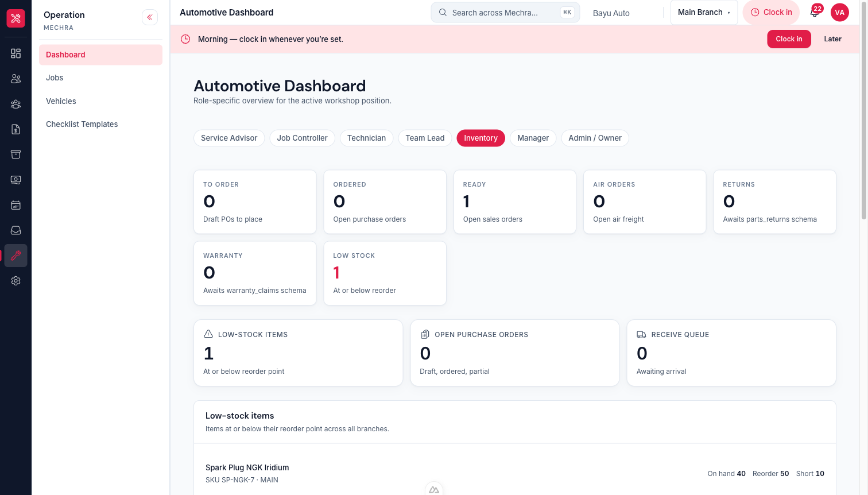Switch to Admin / Owner role tab
Viewport: 868px width, 495px height.
point(595,138)
